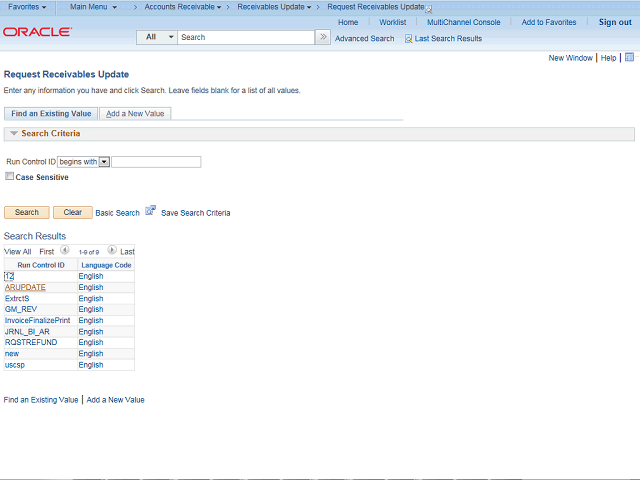This screenshot has width=640, height=480.
Task: Open the GM_REV run control
Action: coord(21,309)
